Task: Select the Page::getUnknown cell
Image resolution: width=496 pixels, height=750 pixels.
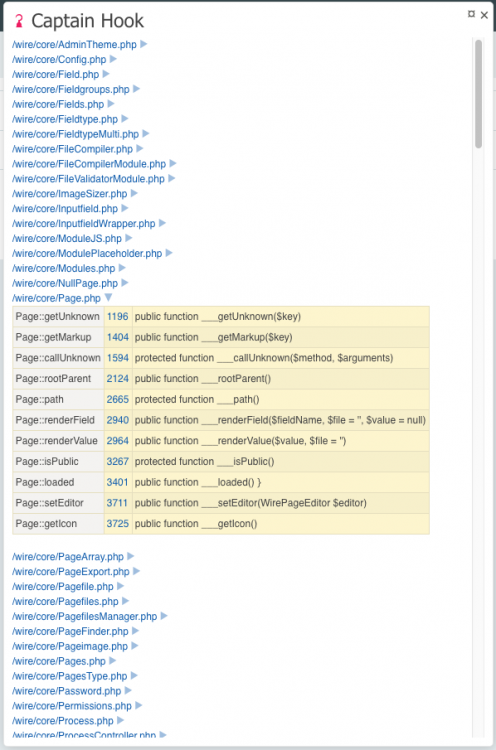Action: 58,317
